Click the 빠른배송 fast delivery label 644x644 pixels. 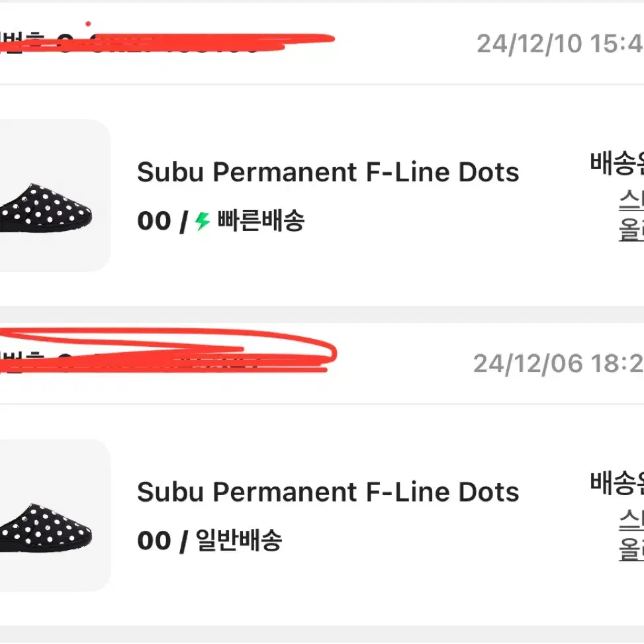(261, 220)
